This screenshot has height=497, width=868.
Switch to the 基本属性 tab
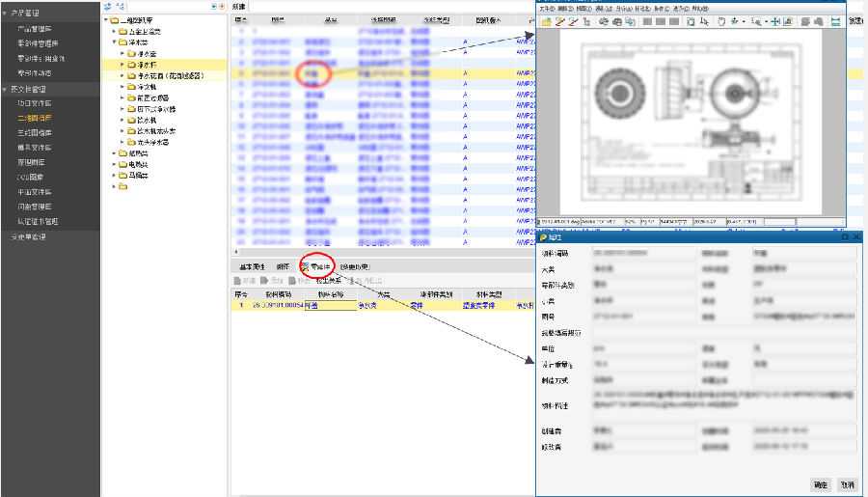[251, 266]
